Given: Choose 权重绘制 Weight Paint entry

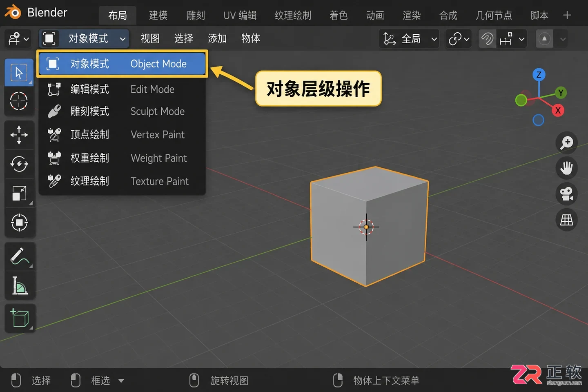Looking at the screenshot, I should [x=122, y=158].
